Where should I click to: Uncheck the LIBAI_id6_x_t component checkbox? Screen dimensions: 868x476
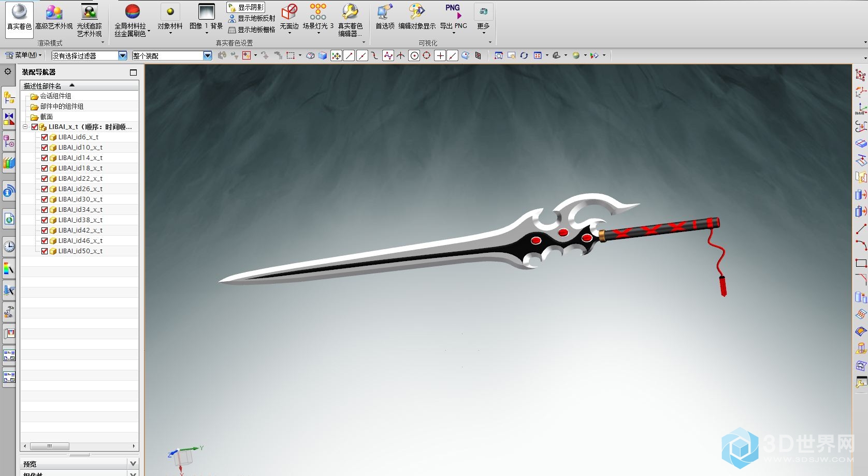[x=45, y=137]
